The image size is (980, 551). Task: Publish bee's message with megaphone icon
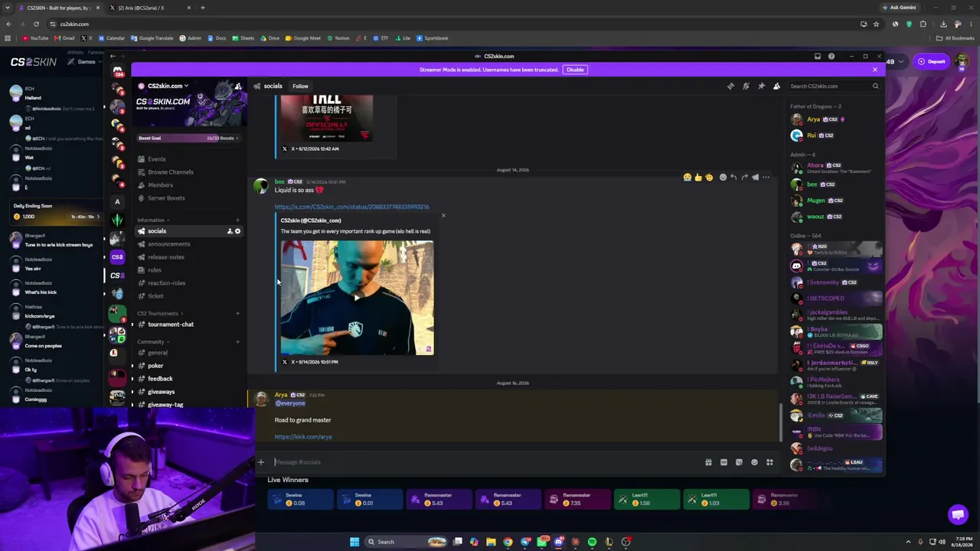[x=755, y=178]
